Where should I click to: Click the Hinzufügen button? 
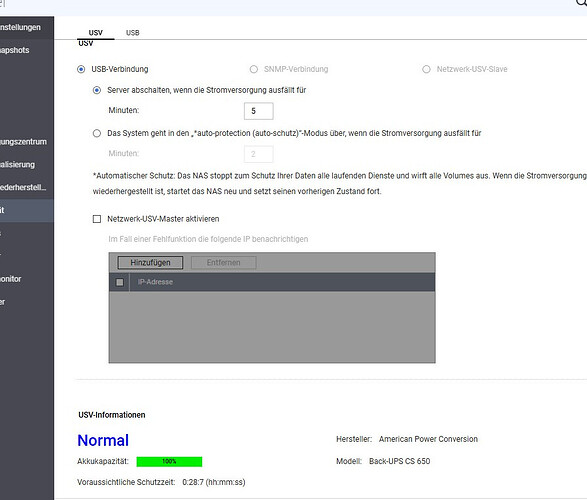[150, 263]
